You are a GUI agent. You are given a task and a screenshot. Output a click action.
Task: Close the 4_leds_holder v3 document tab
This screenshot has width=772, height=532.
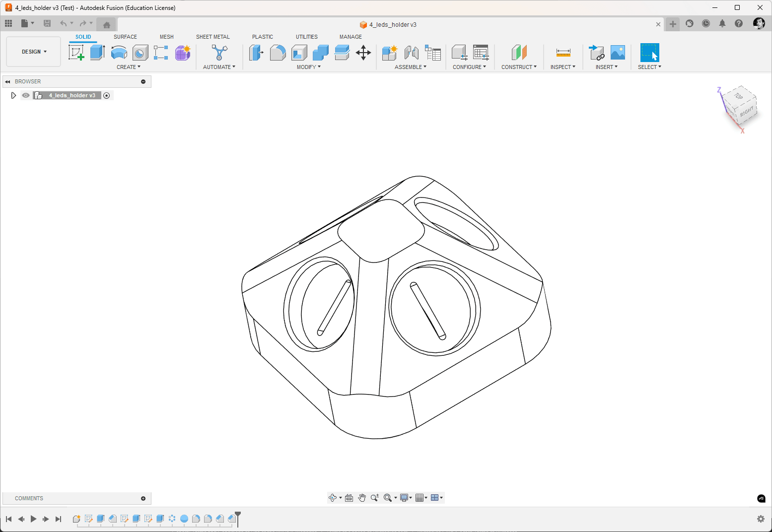pos(658,24)
